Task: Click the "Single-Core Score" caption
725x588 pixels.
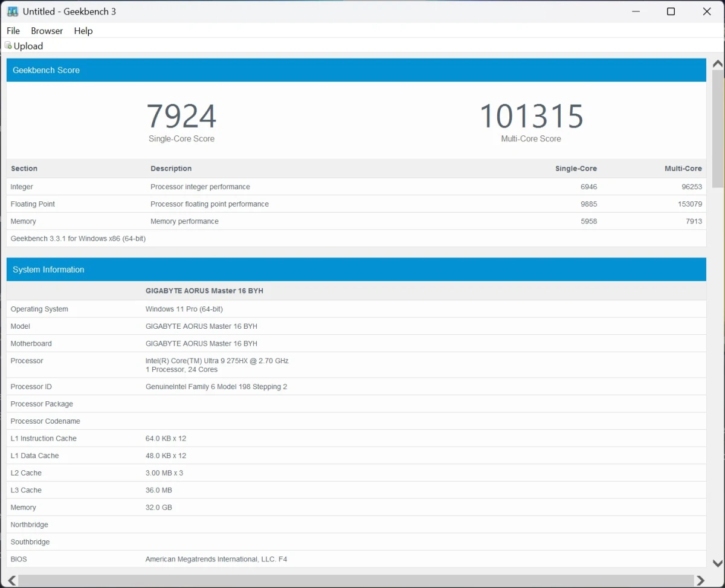Action: tap(181, 139)
